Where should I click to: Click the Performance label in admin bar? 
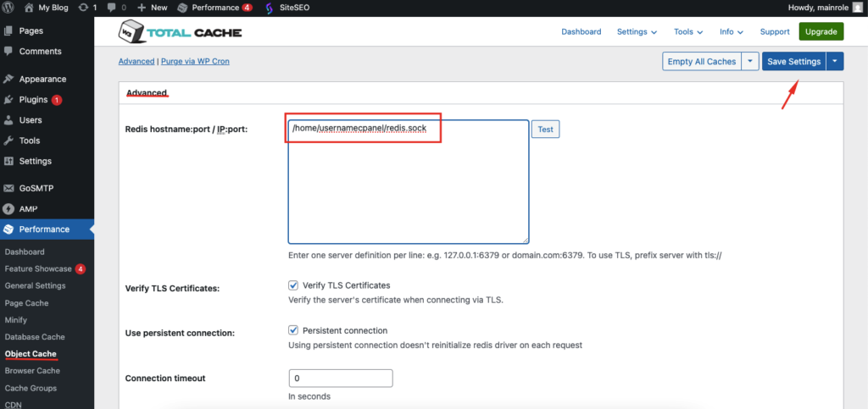215,8
